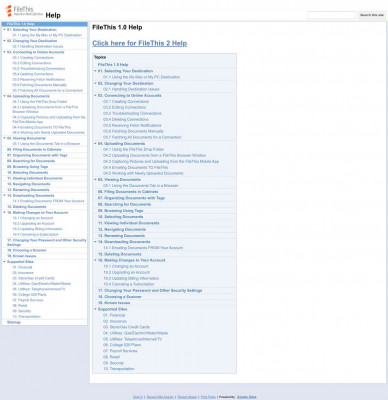Viewport: 388px width, 400px height.
Task: Collapse Supported Sites arrow in sidebar
Action: click(4, 262)
